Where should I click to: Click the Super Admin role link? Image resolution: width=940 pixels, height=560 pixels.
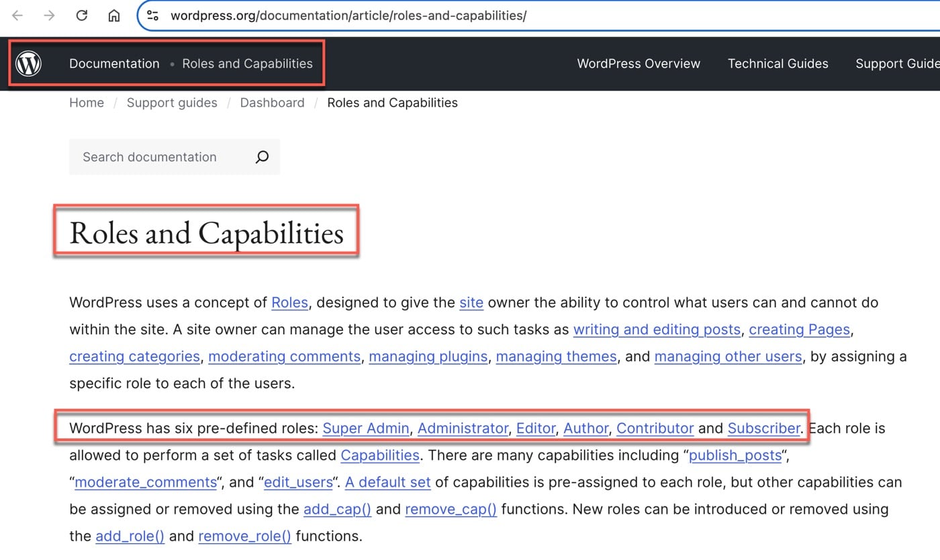click(366, 428)
